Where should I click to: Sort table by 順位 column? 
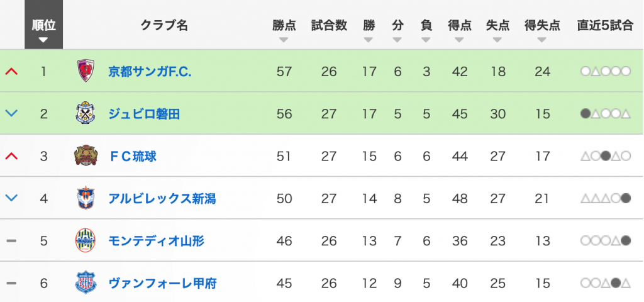(43, 30)
